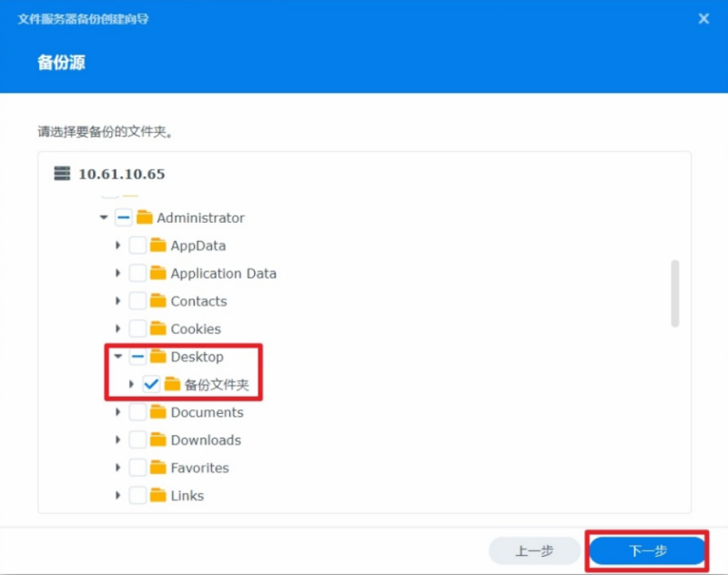Screen dimensions: 728x575
Task: Click the Desktop folder icon
Action: 157,357
